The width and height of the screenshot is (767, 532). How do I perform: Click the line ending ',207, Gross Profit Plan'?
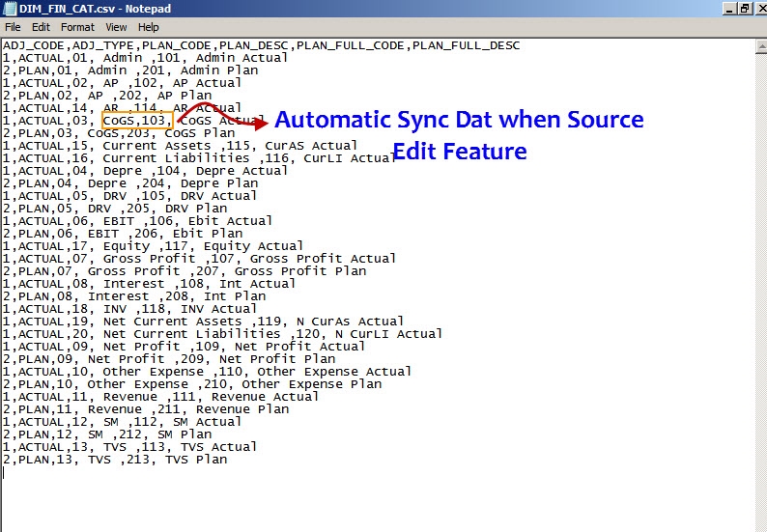tap(185, 272)
